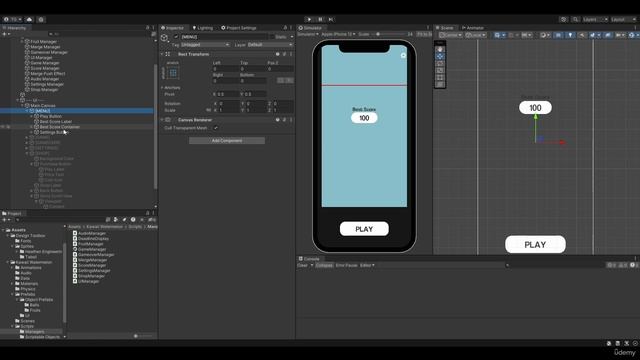Viewport: 640px width, 360px height.
Task: Open the Simulator device dropdown Apple iPhone
Action: click(x=338, y=34)
